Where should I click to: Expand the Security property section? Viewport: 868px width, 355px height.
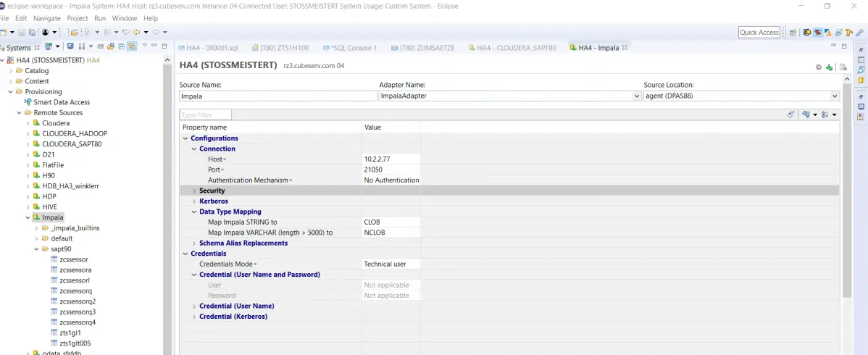(x=194, y=191)
